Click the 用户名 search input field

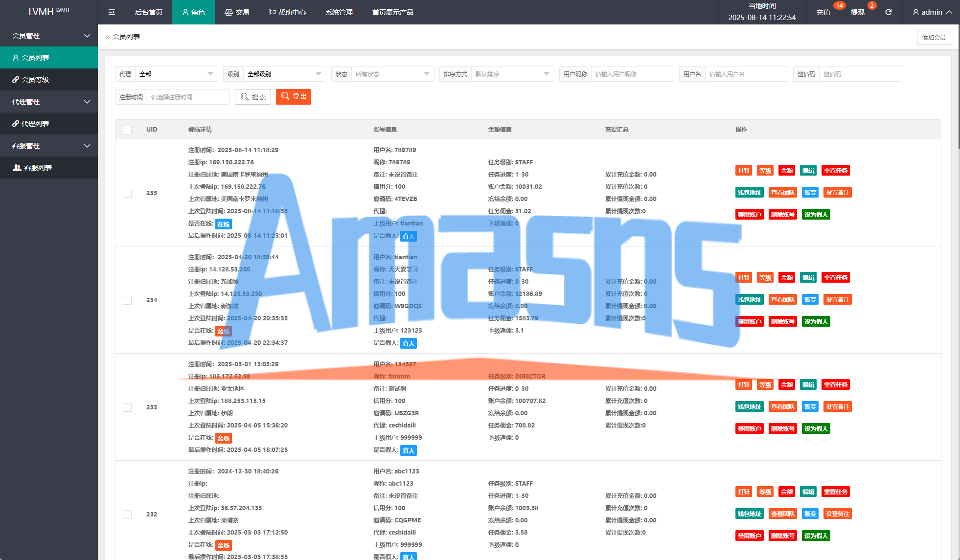[746, 74]
